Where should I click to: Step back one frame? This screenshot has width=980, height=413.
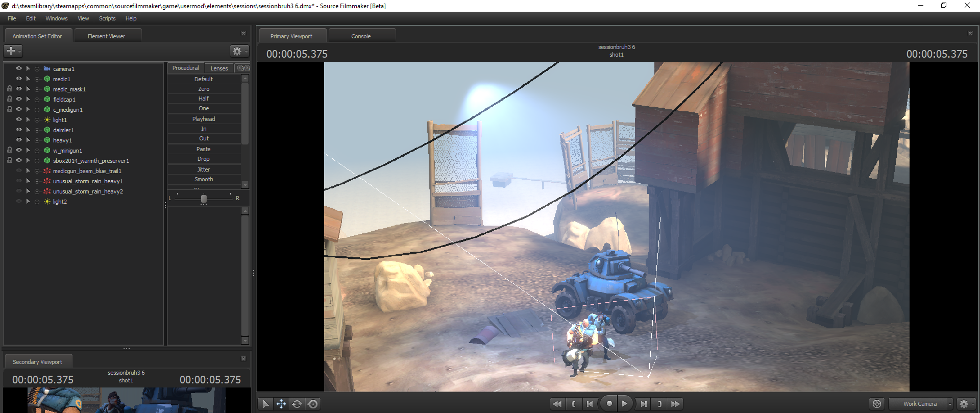tap(590, 404)
